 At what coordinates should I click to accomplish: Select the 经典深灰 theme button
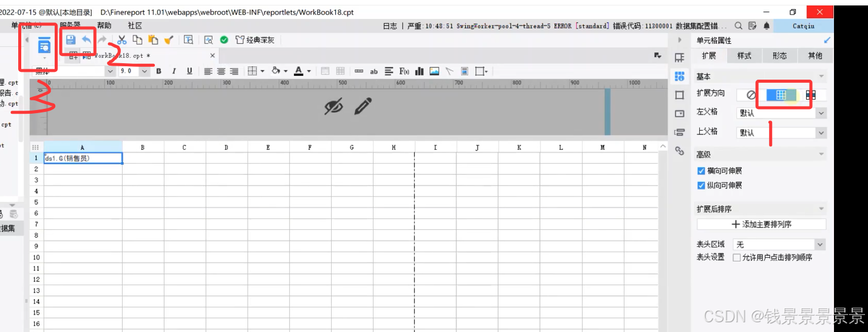255,40
